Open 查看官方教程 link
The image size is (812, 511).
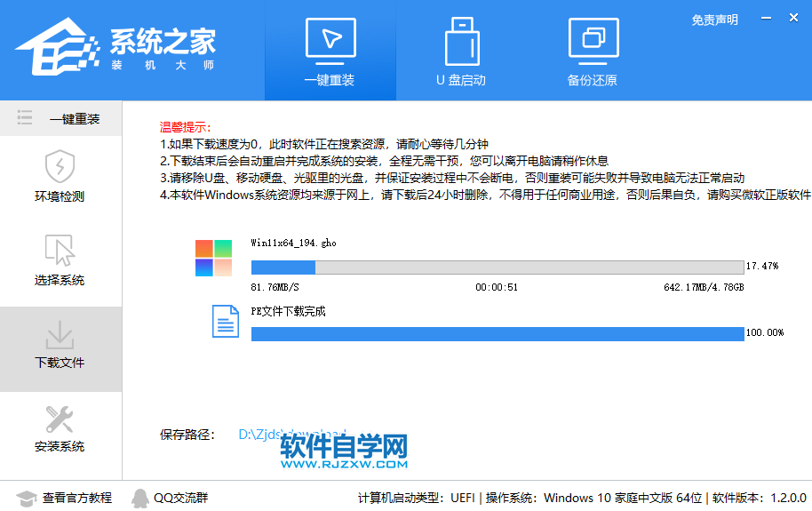pos(76,498)
